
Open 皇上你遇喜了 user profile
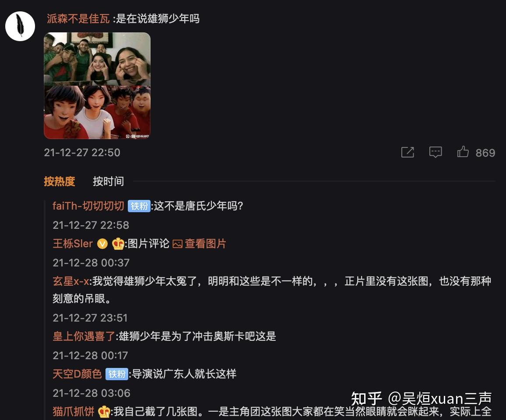click(x=84, y=336)
